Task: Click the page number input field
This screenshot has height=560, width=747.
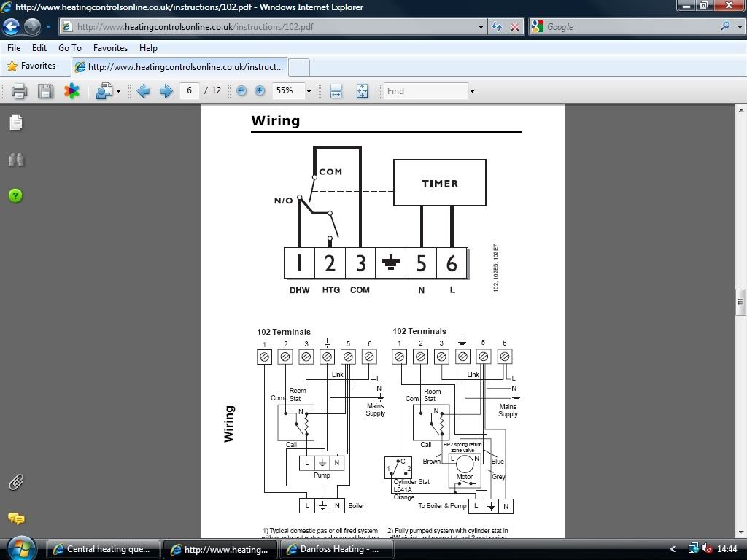Action: tap(190, 91)
